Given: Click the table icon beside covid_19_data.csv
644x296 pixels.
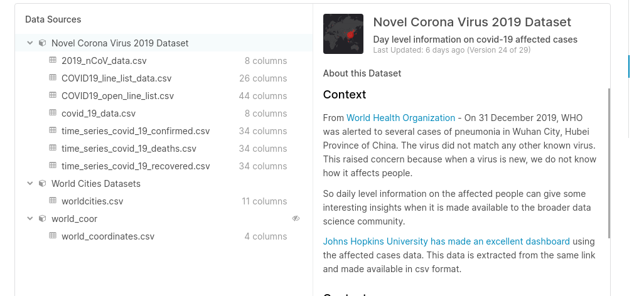Looking at the screenshot, I should 53,114.
